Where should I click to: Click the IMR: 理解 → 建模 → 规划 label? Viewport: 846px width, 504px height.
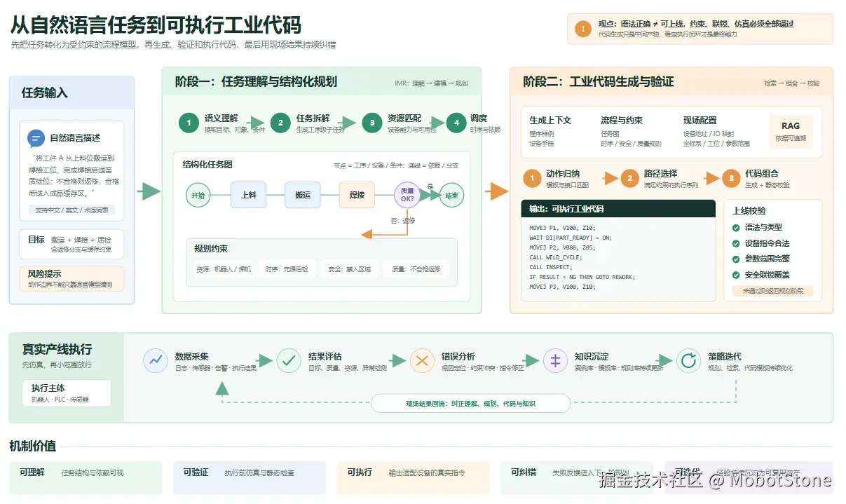pyautogui.click(x=431, y=83)
